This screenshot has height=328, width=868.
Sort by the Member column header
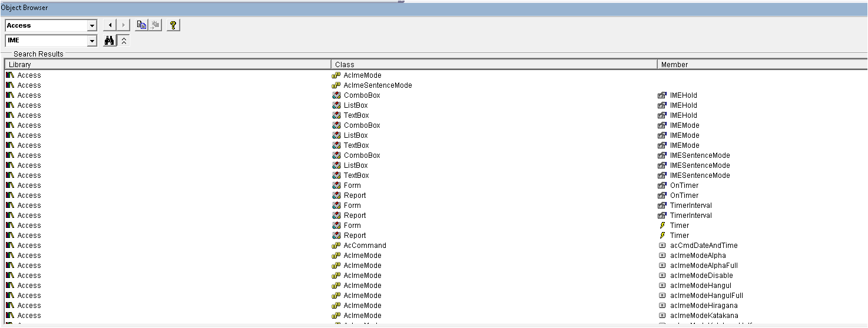tap(763, 64)
